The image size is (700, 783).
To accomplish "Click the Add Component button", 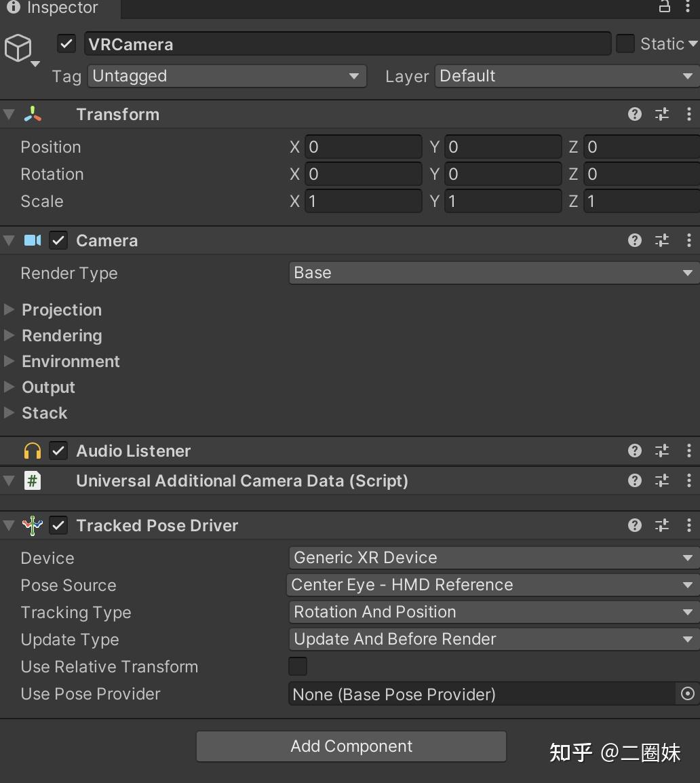I will click(x=351, y=746).
